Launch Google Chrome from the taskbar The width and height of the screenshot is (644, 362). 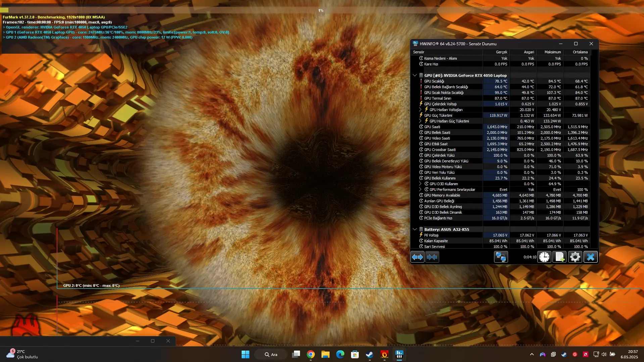click(311, 354)
